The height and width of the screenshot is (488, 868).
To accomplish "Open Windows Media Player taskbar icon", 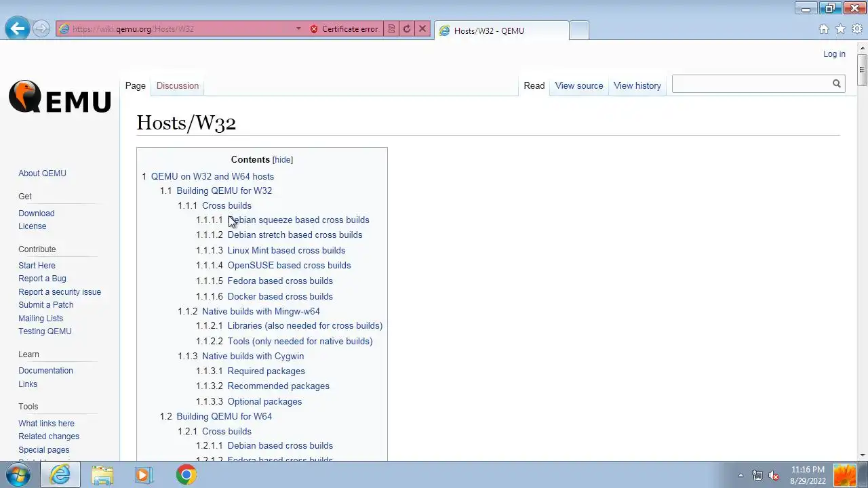I will point(143,475).
